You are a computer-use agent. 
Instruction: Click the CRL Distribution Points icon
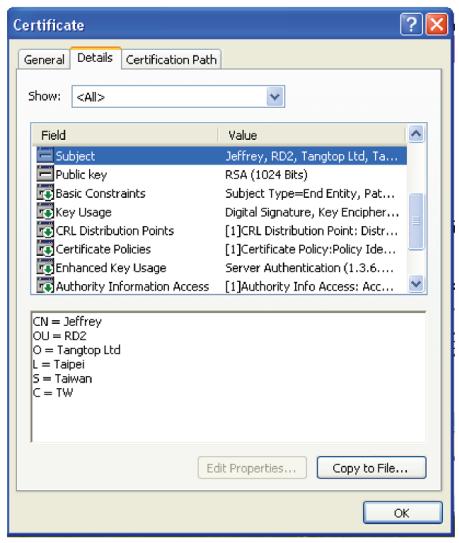pyautogui.click(x=45, y=230)
